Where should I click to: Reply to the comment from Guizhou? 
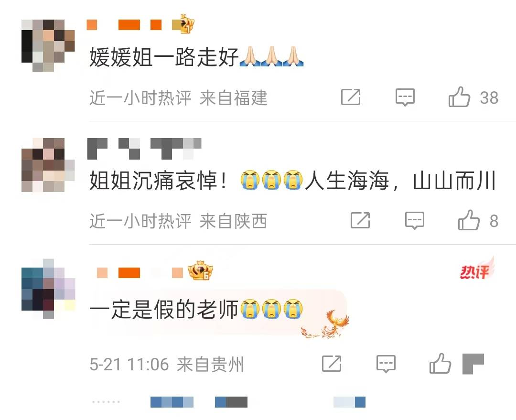[x=386, y=364]
